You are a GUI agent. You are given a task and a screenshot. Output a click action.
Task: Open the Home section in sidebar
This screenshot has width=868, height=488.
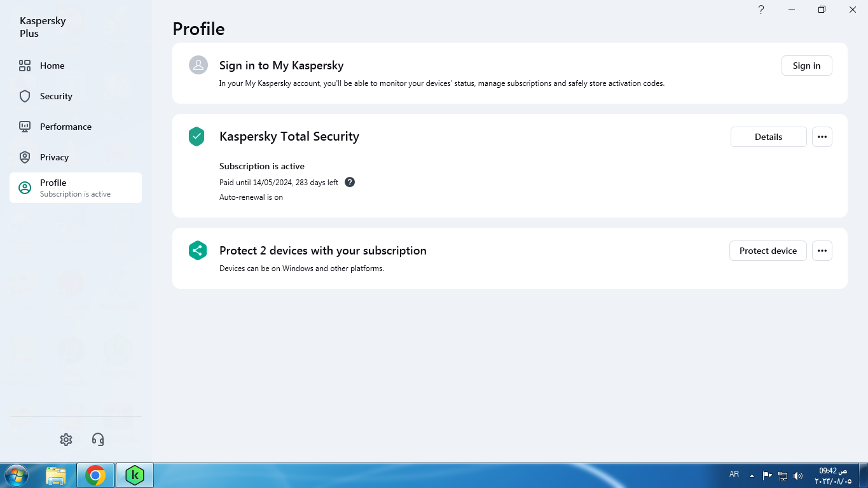pos(76,66)
